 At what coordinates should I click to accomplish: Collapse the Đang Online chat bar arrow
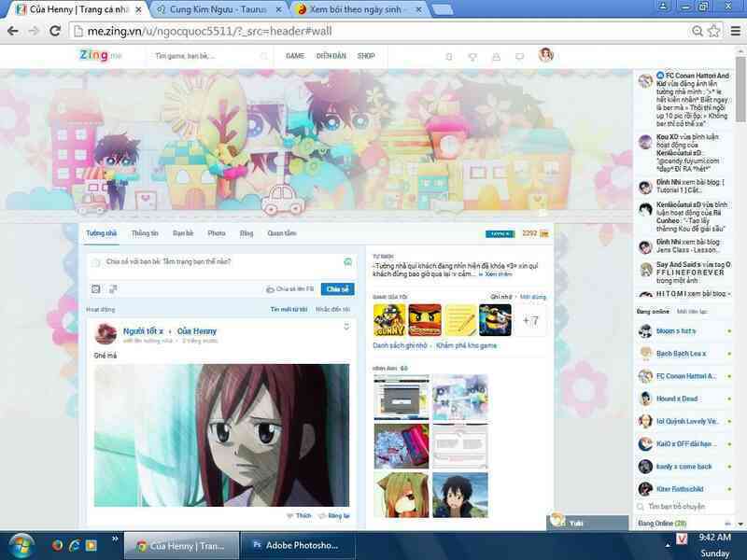(x=727, y=524)
